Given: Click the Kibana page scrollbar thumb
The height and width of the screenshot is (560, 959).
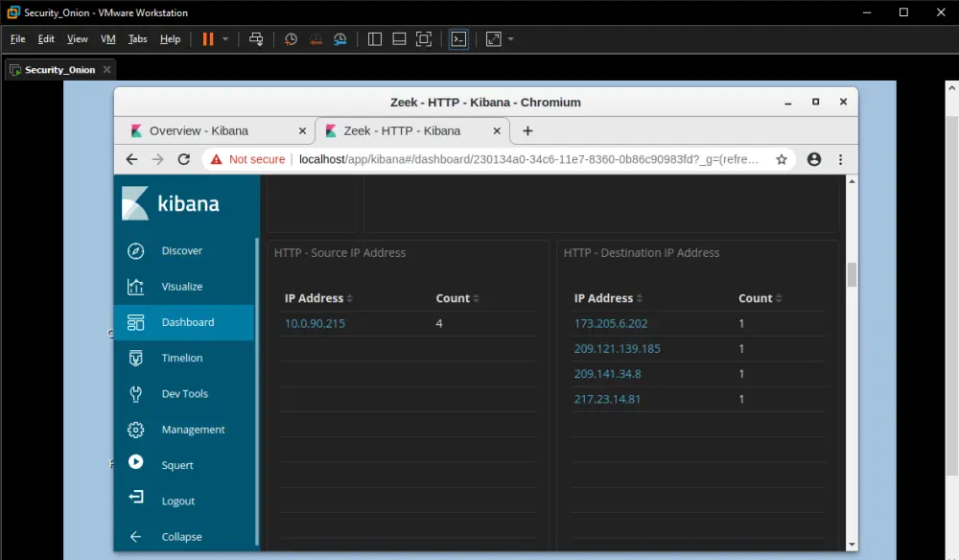Looking at the screenshot, I should pyautogui.click(x=852, y=274).
